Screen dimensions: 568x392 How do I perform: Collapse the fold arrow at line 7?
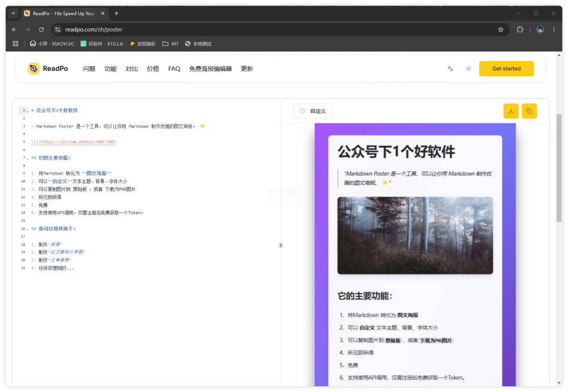pyautogui.click(x=27, y=158)
